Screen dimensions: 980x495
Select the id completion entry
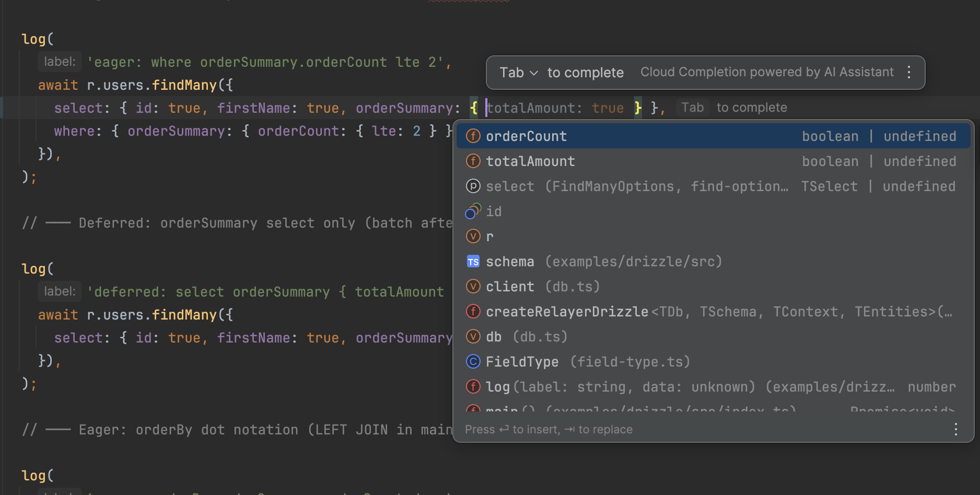point(494,211)
